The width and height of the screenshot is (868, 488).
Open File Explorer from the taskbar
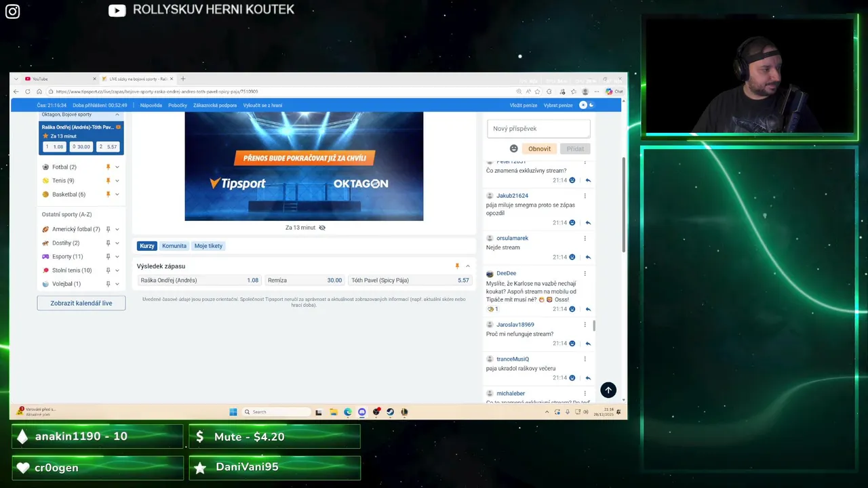333,411
